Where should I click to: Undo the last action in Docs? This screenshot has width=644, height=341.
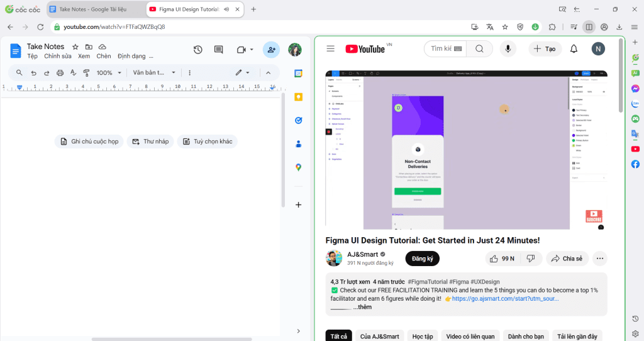[34, 73]
